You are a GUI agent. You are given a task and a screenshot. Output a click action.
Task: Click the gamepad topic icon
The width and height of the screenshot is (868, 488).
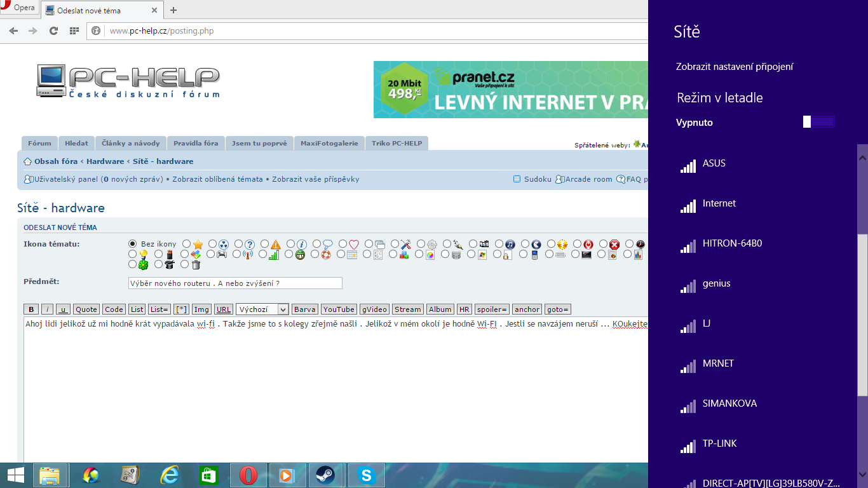(x=222, y=255)
